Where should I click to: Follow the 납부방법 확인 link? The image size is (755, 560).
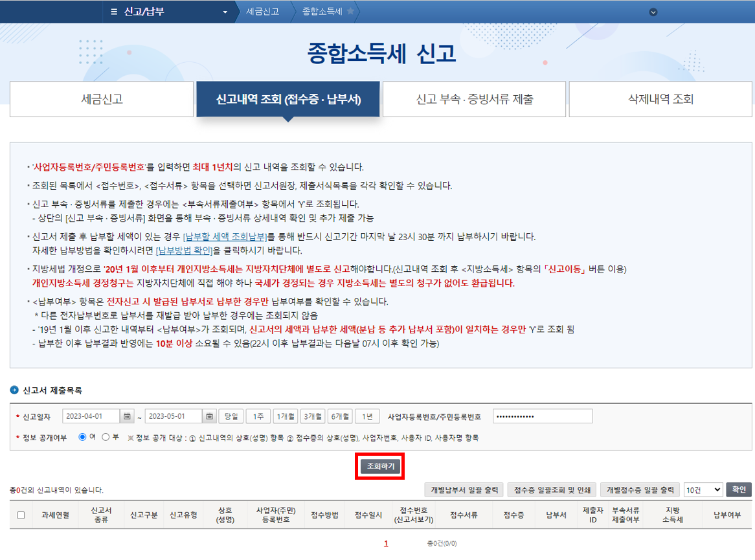[185, 251]
